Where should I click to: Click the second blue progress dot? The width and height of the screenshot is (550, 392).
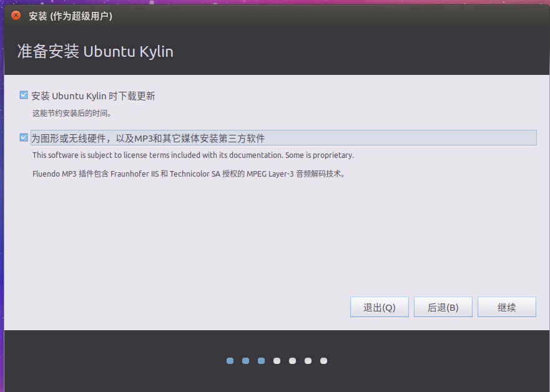pyautogui.click(x=245, y=361)
